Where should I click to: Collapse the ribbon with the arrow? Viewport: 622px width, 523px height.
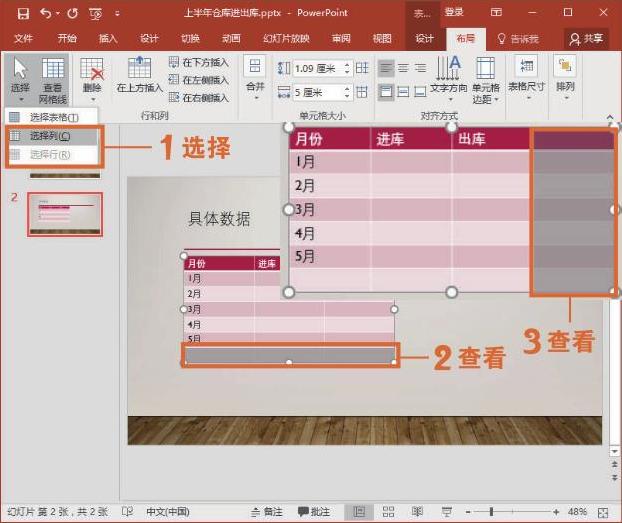coord(610,117)
